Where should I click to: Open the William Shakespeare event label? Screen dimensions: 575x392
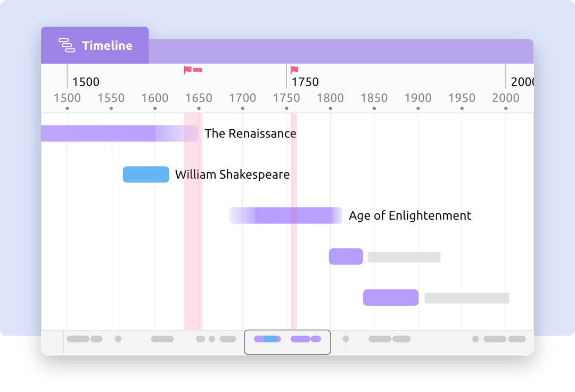coord(233,174)
